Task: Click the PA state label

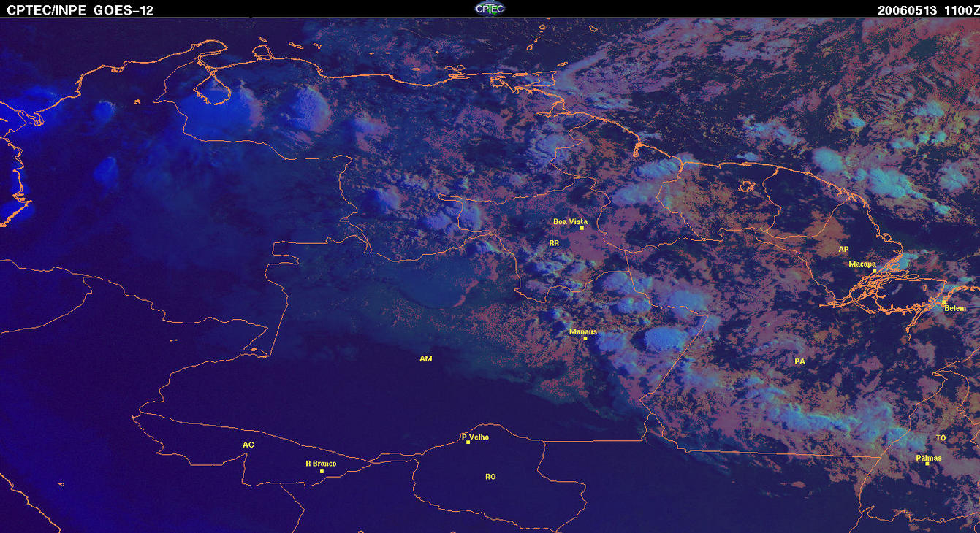Action: click(x=799, y=361)
